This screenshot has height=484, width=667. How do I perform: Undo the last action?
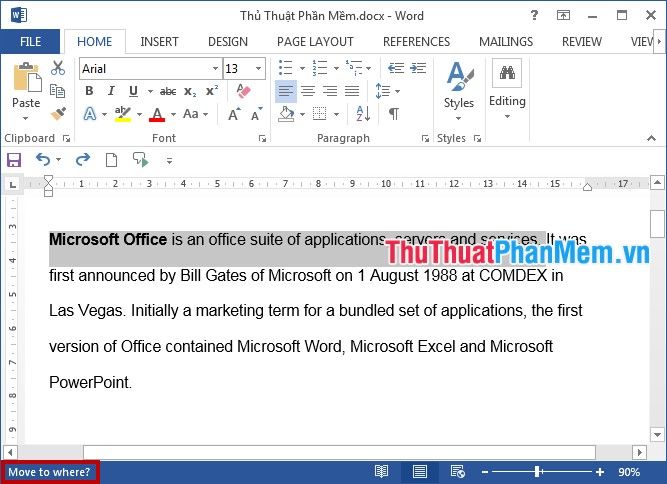(43, 159)
